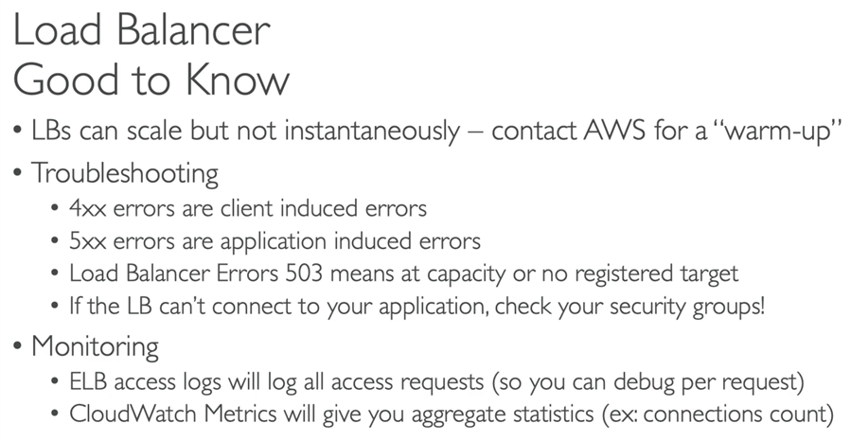This screenshot has height=441, width=868.
Task: Click the Troubleshooting bullet heading
Action: coord(125,173)
